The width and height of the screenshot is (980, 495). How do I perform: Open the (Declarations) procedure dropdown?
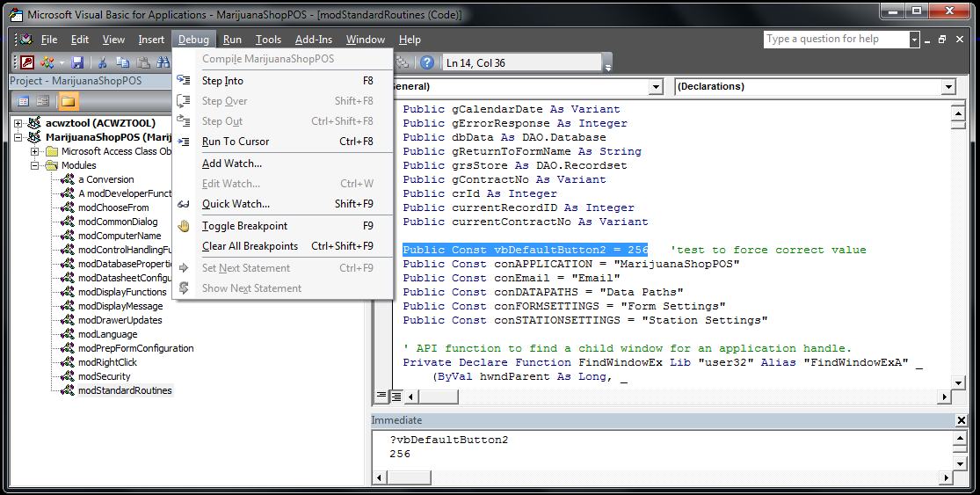[x=947, y=87]
